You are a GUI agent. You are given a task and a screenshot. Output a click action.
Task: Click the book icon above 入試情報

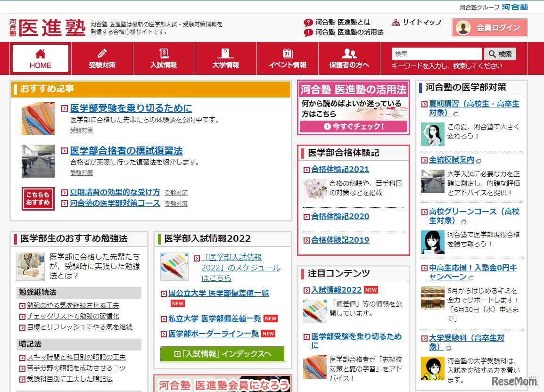click(164, 53)
